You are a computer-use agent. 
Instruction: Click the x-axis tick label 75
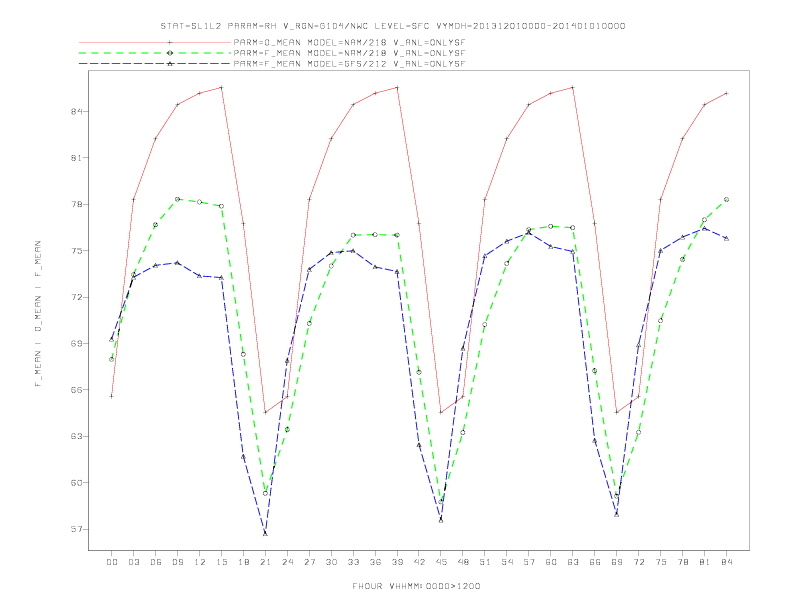661,562
